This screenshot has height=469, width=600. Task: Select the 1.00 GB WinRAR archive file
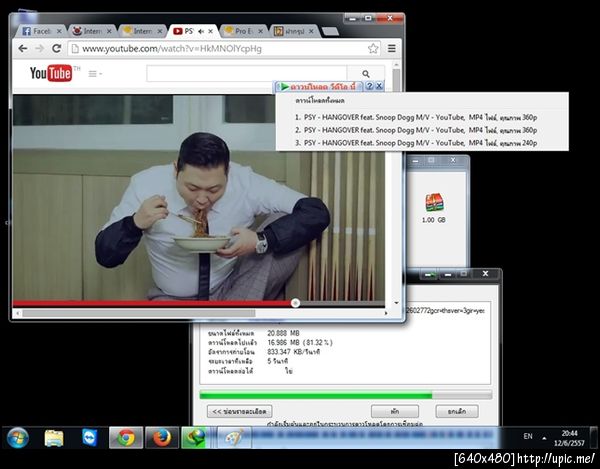click(x=434, y=208)
